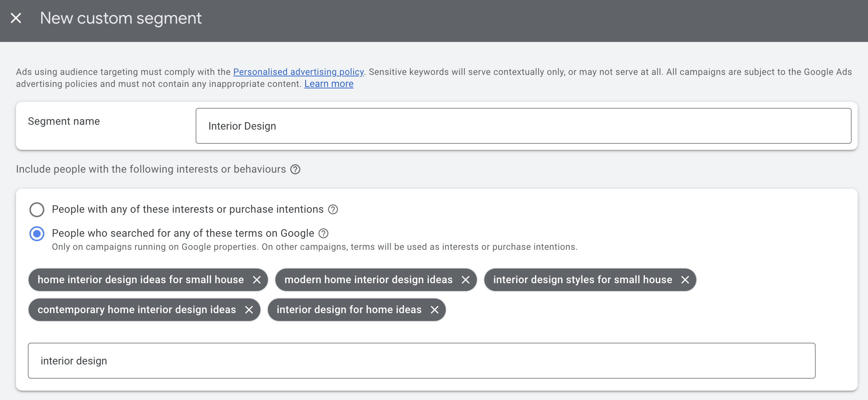This screenshot has height=400, width=868.
Task: Click the Segment name text field
Action: pyautogui.click(x=523, y=126)
